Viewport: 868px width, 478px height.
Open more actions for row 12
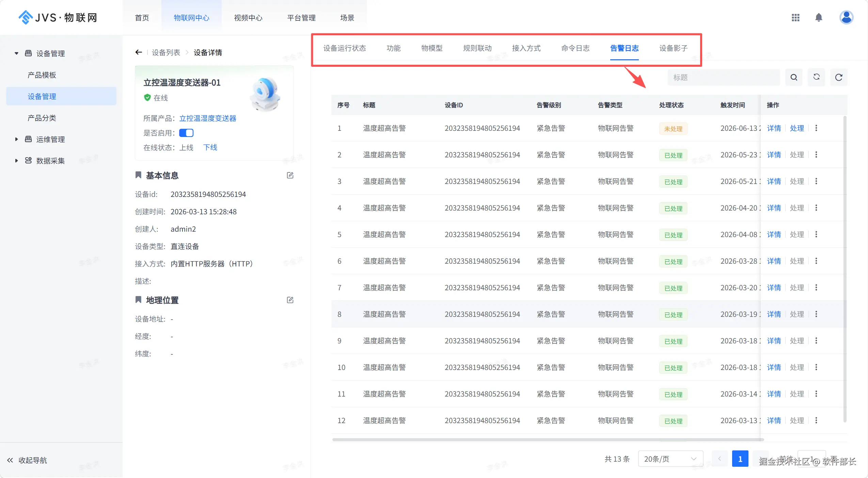[816, 420]
